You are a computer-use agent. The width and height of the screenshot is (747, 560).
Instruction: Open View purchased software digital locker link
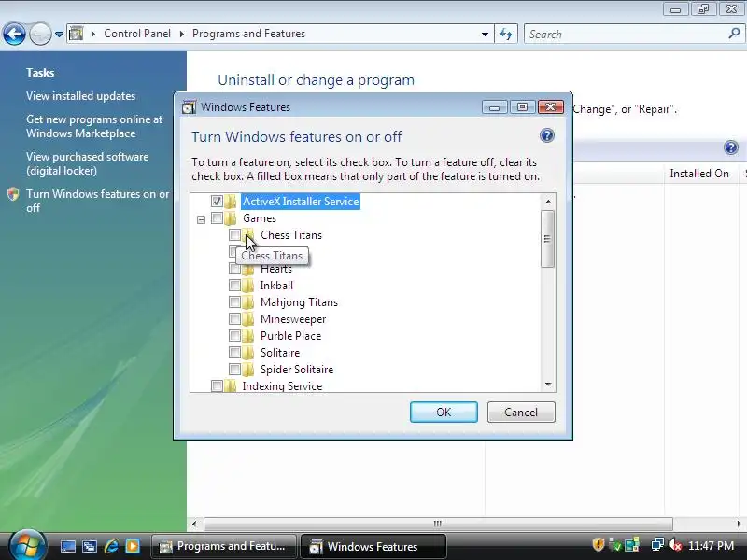[x=87, y=163]
